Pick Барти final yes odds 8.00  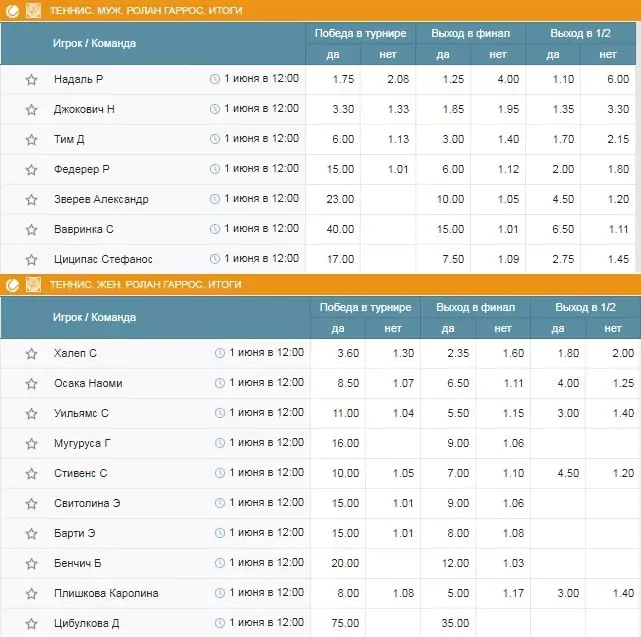(458, 533)
